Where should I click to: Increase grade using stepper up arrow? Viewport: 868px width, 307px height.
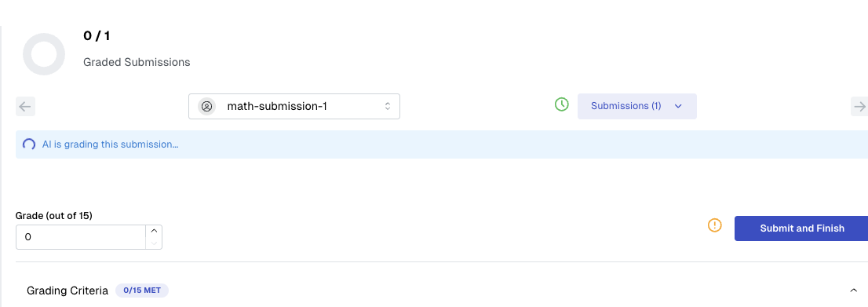pyautogui.click(x=154, y=231)
